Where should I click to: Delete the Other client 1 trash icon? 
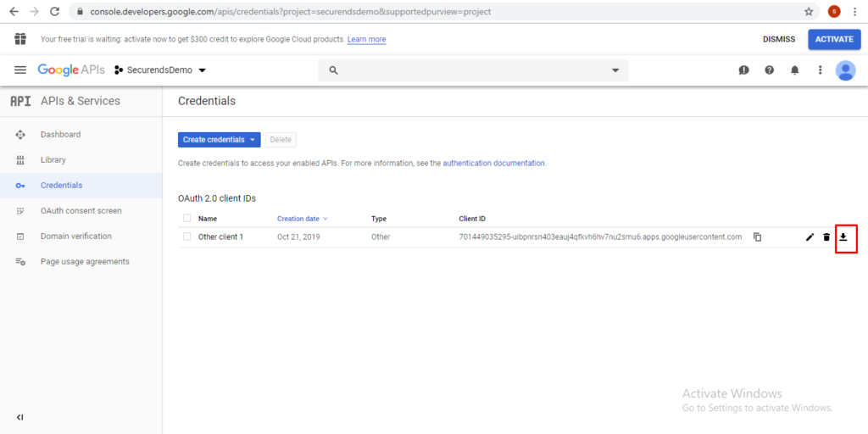826,237
